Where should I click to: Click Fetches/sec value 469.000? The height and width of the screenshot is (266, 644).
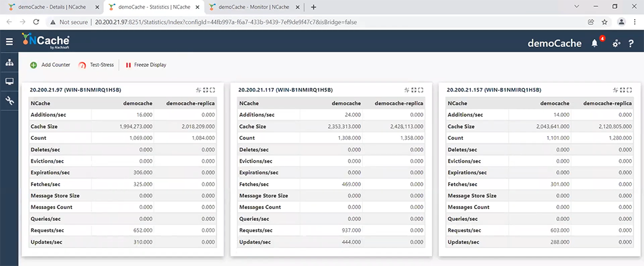pos(352,184)
